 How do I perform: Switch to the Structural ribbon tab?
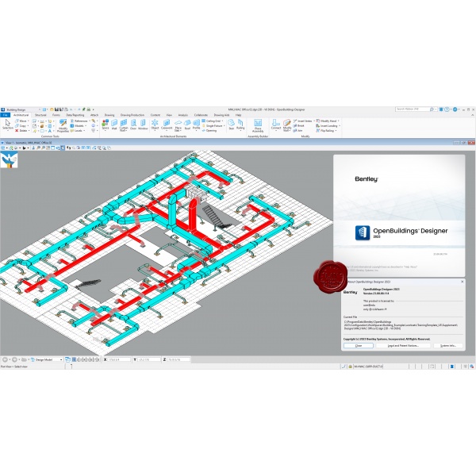tap(40, 115)
